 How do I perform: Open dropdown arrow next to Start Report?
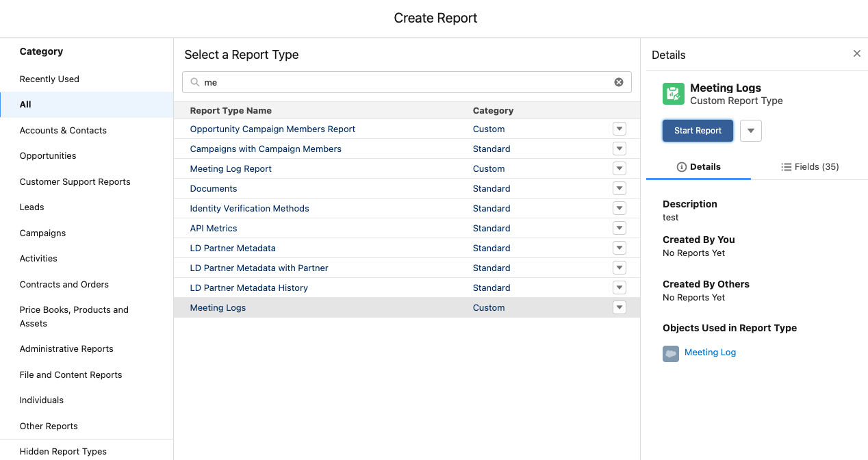coord(751,131)
